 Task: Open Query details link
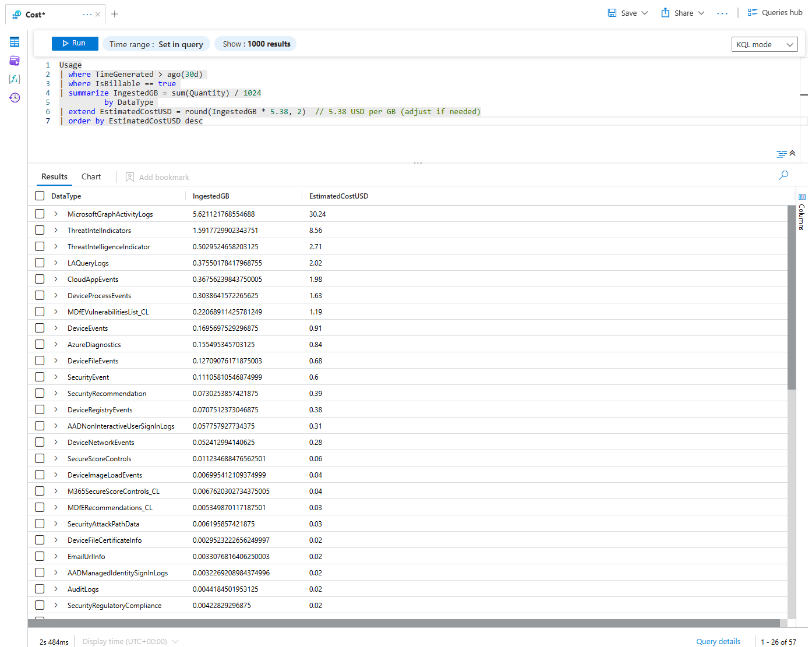coord(718,641)
